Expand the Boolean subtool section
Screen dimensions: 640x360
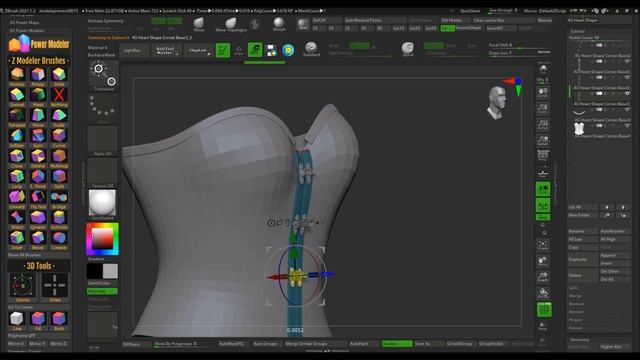click(x=576, y=304)
